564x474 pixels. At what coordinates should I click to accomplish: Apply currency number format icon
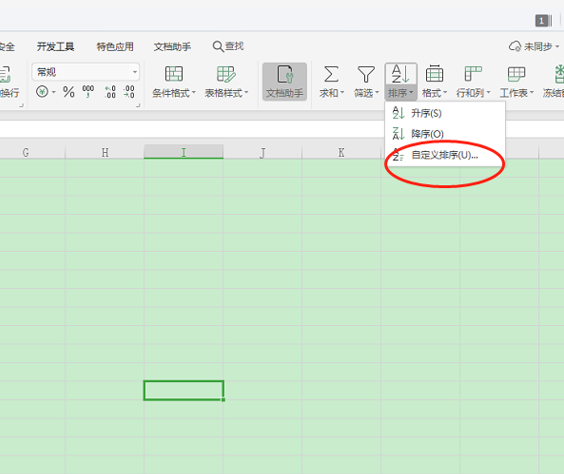point(42,91)
